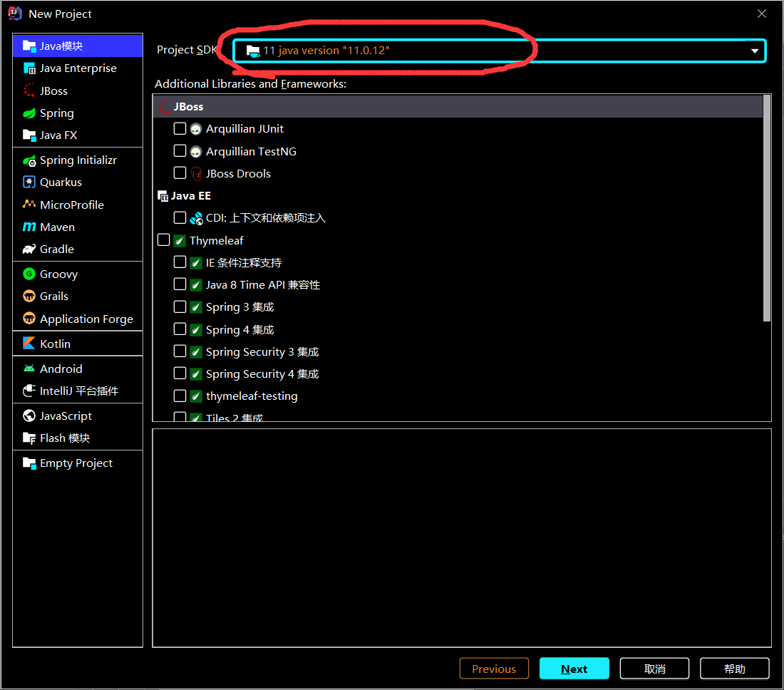Viewport: 784px width, 690px height.
Task: Click the Project SDK label
Action: [186, 49]
